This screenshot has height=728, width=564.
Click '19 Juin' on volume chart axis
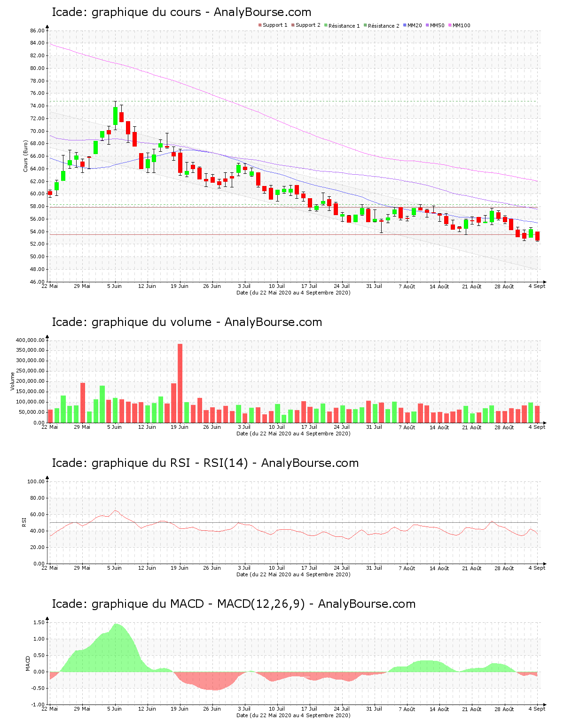tap(180, 427)
